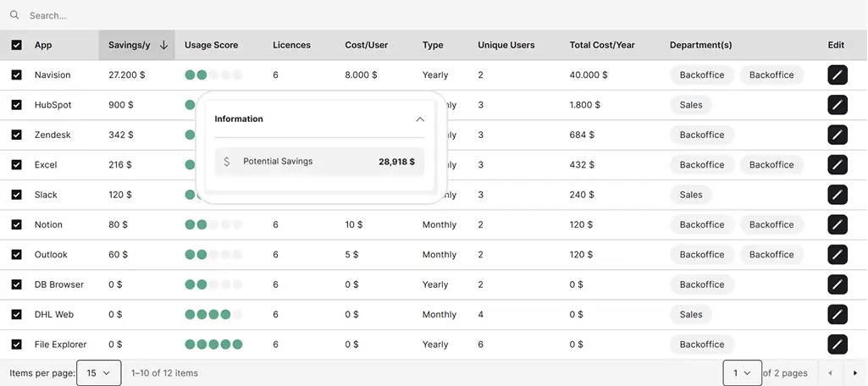868x386 pixels.
Task: Sort by Total Cost/Year column header
Action: click(602, 45)
